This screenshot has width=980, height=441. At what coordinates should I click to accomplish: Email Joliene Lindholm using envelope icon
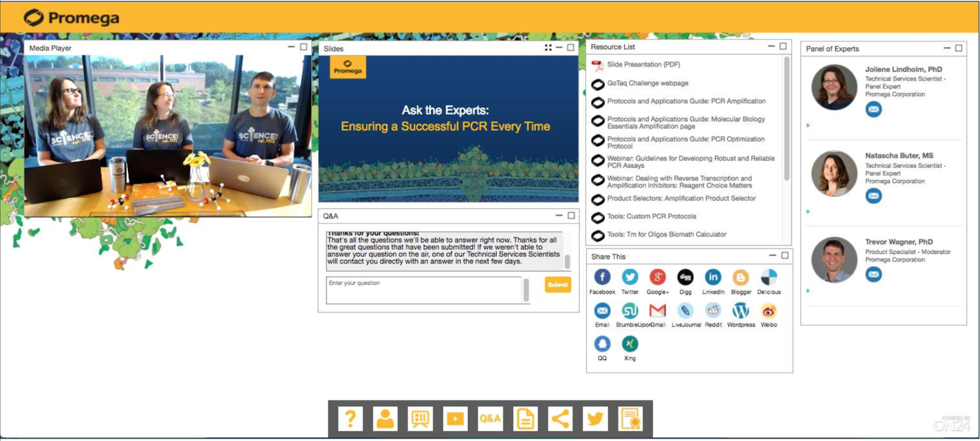coord(873,110)
